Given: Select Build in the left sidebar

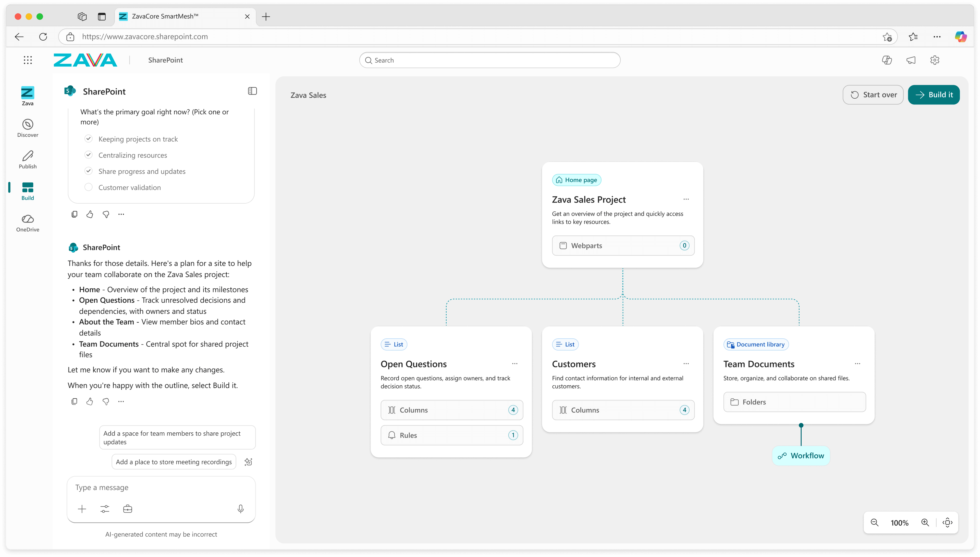Looking at the screenshot, I should [28, 191].
